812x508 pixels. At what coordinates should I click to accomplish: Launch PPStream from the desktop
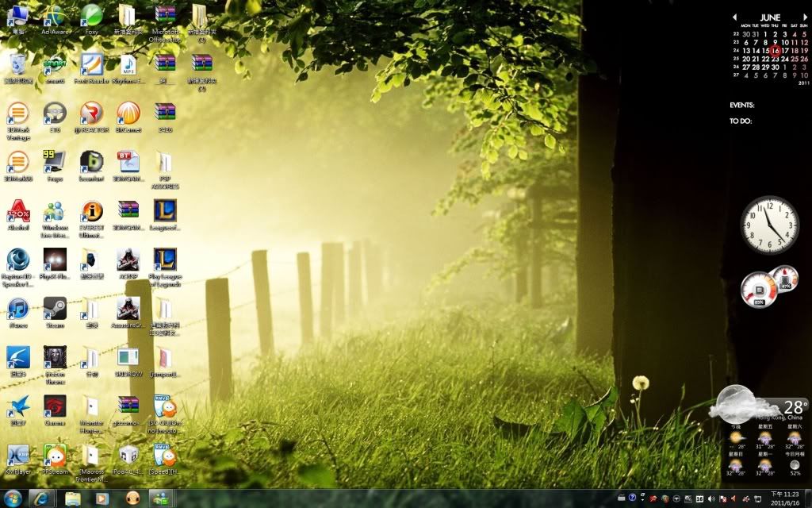pyautogui.click(x=55, y=455)
